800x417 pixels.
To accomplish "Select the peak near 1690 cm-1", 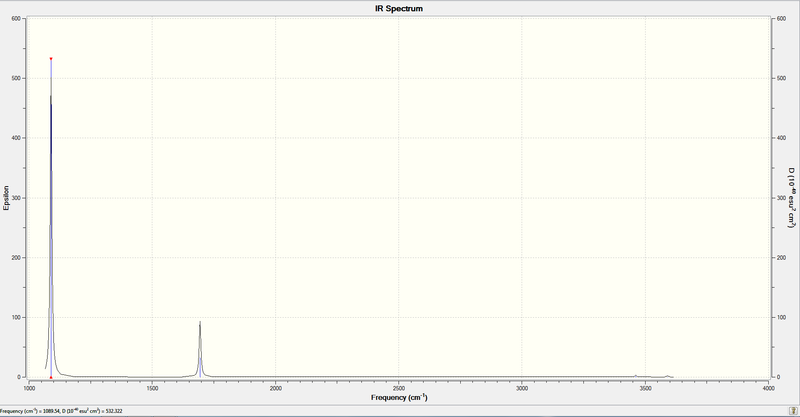I will click(x=200, y=350).
